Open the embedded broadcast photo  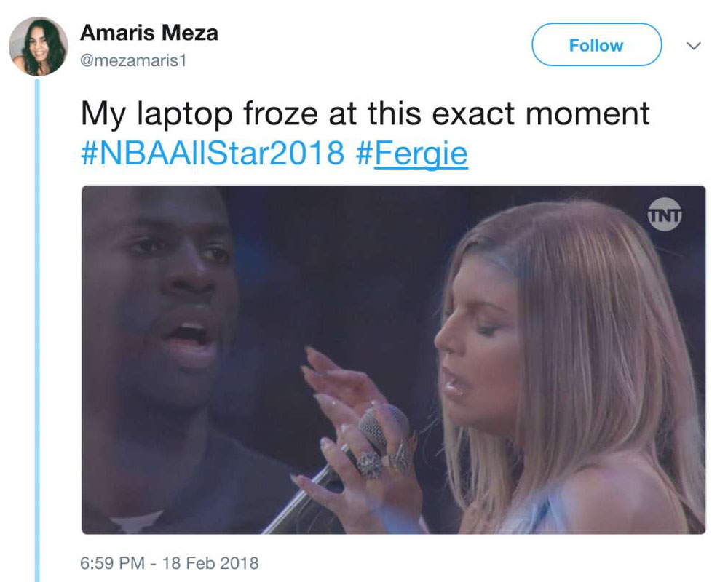pos(394,359)
